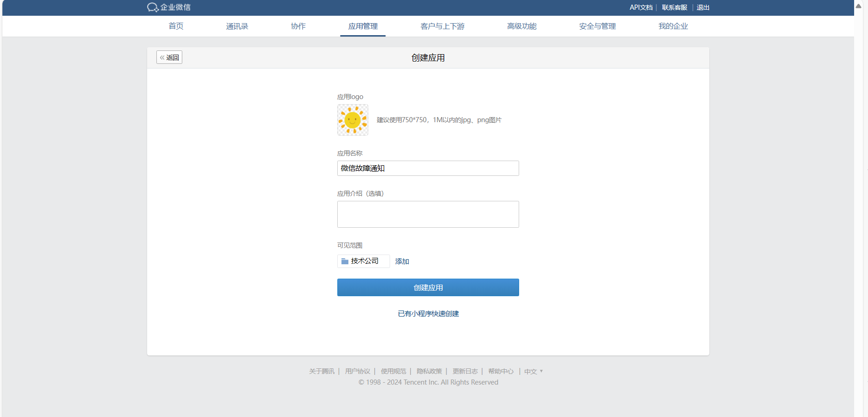Viewport: 868px width, 417px height.
Task: Open the 更新日志 footer link
Action: (x=465, y=371)
